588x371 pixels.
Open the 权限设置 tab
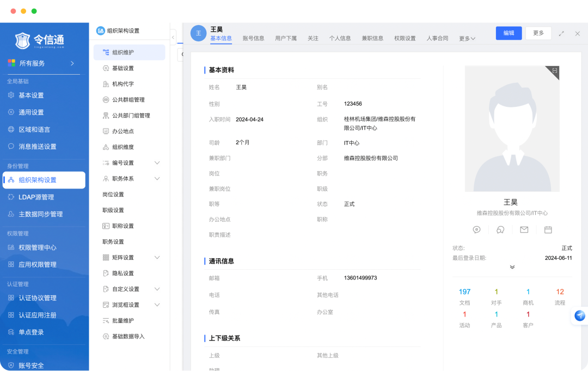click(x=405, y=39)
